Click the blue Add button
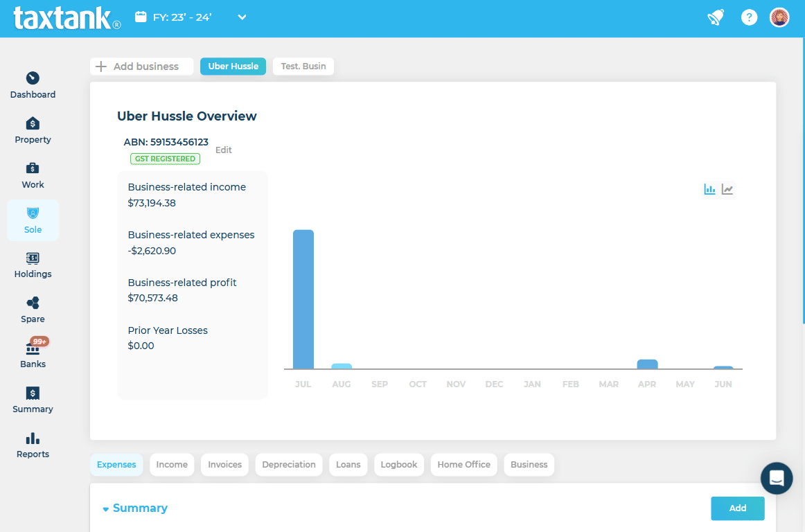Image resolution: width=805 pixels, height=532 pixels. (738, 508)
